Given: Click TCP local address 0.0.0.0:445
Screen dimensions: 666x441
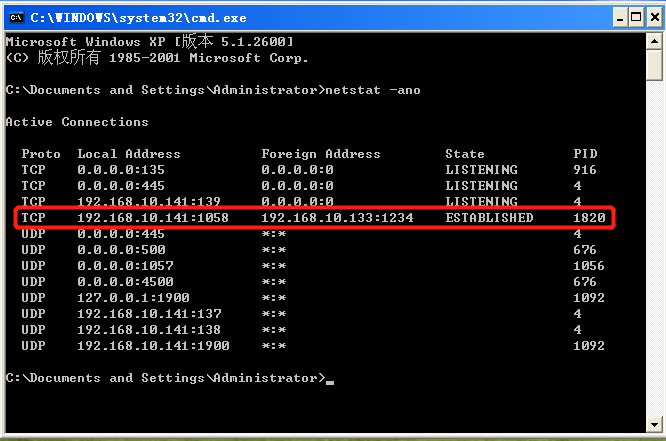Looking at the screenshot, I should 121,186.
